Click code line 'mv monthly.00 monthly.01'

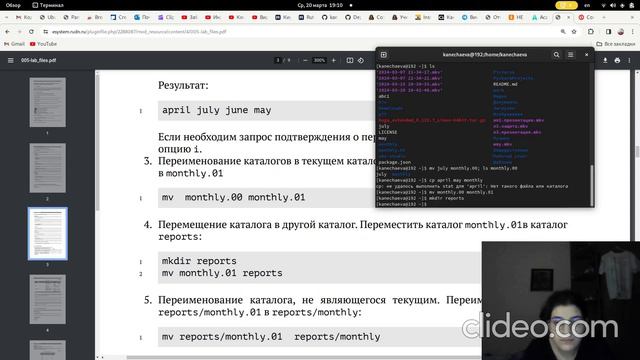tap(233, 198)
